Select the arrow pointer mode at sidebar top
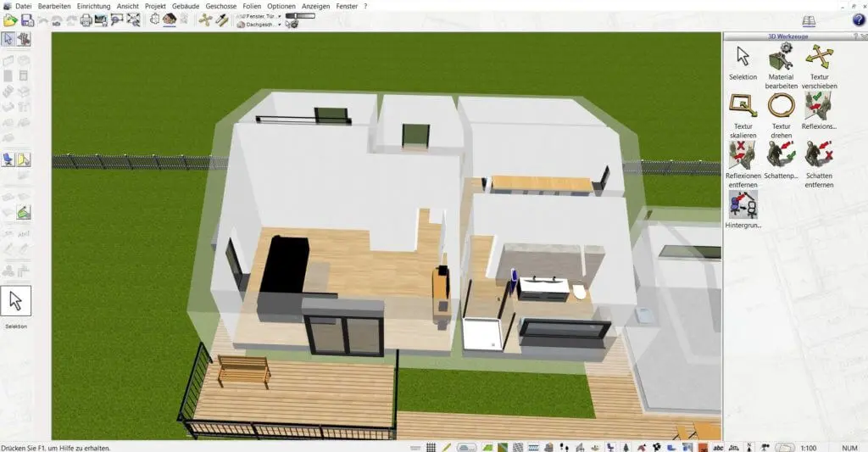Image resolution: width=868 pixels, height=452 pixels. pos(8,39)
